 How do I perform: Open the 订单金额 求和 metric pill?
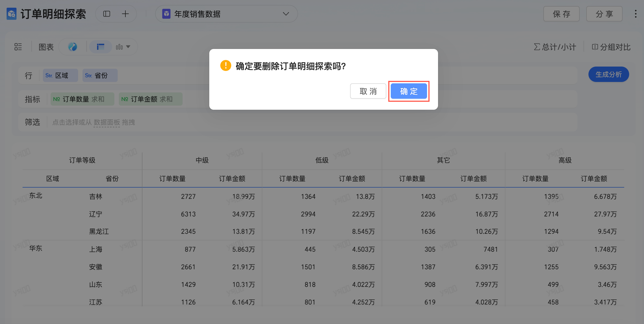tap(150, 99)
